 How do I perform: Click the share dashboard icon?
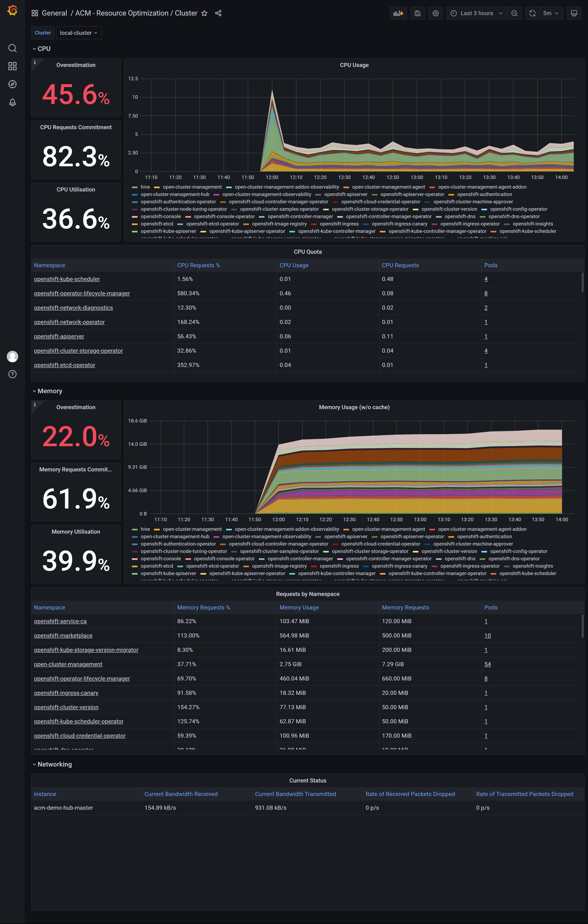[218, 13]
